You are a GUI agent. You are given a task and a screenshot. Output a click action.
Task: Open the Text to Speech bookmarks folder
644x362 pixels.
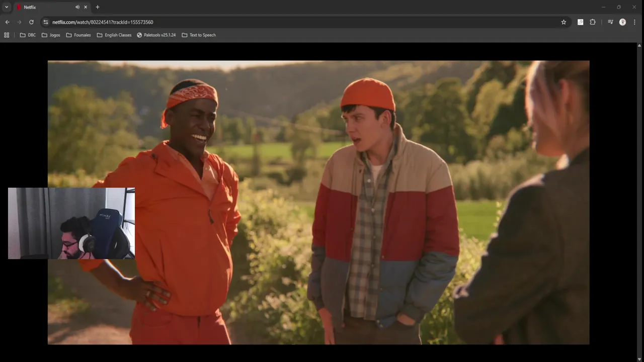coord(199,35)
